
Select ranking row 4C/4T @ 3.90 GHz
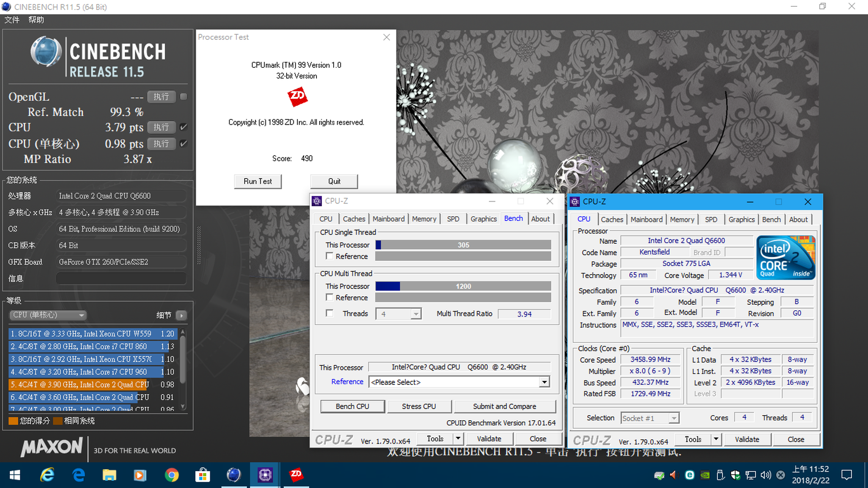[x=92, y=384]
